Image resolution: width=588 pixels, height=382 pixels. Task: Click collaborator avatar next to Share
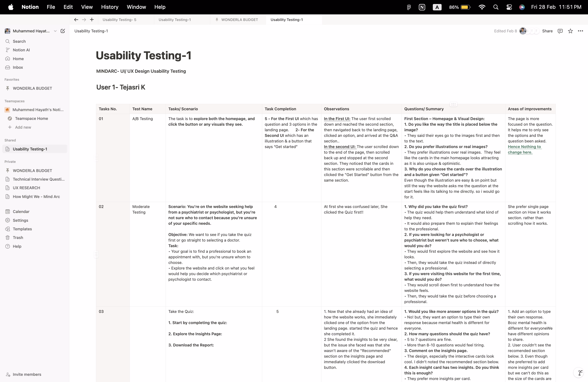(x=523, y=31)
